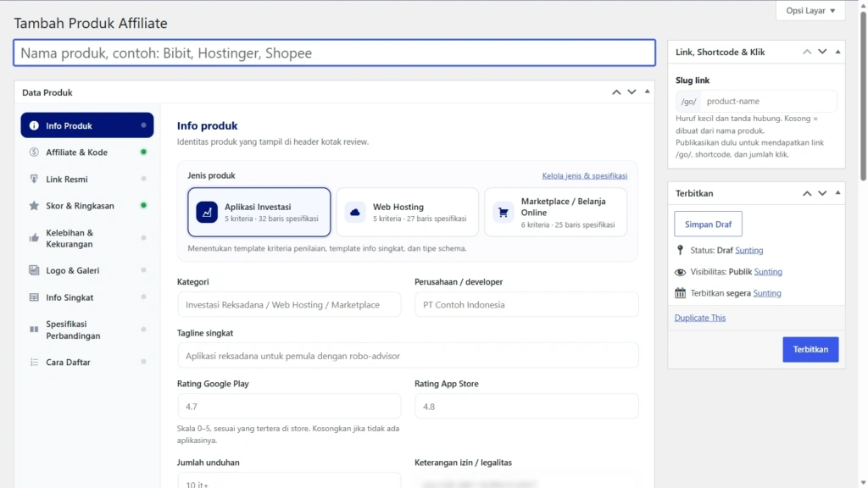Click the cart icon on Marketplace card
The image size is (868, 488).
click(x=504, y=213)
